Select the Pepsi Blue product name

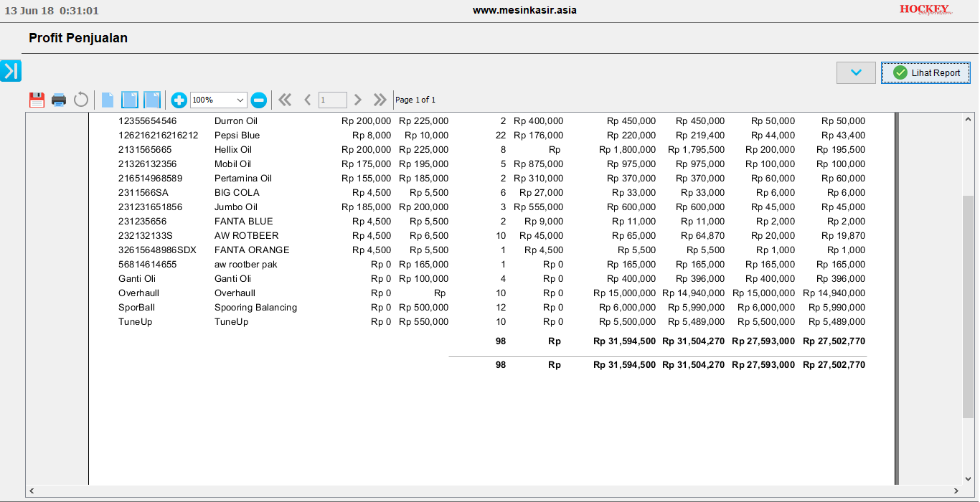(x=237, y=136)
